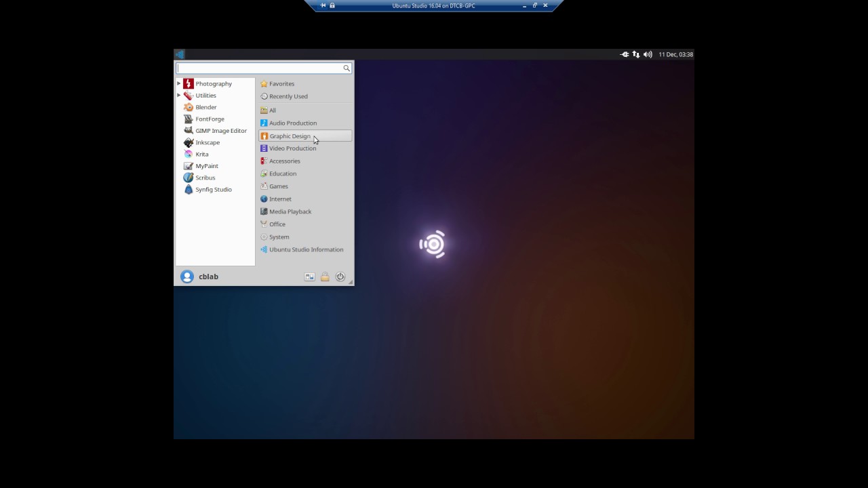Screen dimensions: 868x488
Task: Expand the Photography submenu arrow
Action: point(179,83)
